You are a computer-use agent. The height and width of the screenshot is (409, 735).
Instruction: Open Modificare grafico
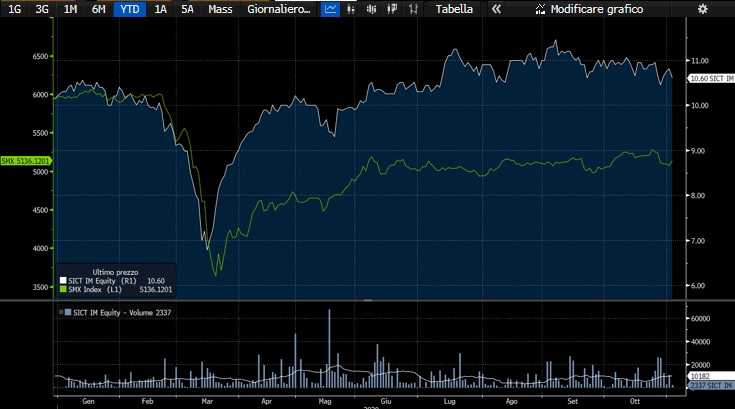coord(597,9)
